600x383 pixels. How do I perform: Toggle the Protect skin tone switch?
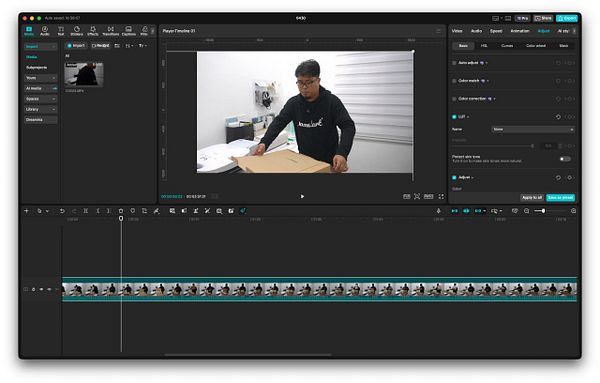point(565,159)
